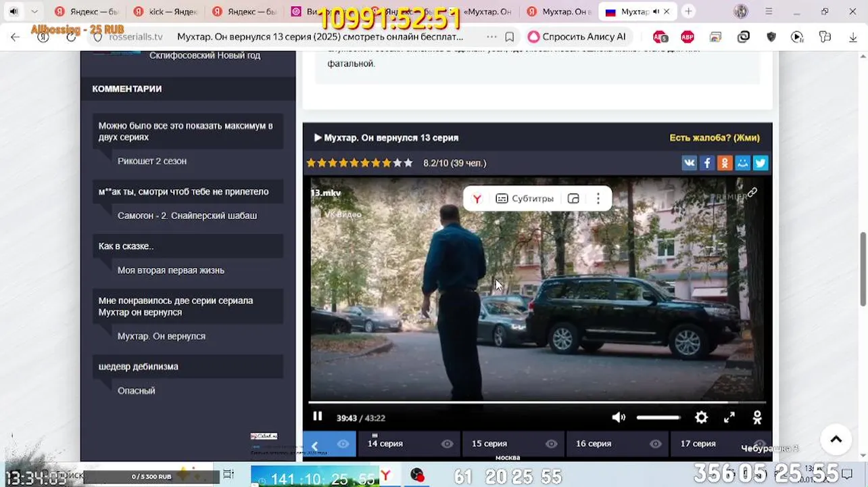868x487 pixels.
Task: Copy video link via chain icon
Action: (752, 193)
